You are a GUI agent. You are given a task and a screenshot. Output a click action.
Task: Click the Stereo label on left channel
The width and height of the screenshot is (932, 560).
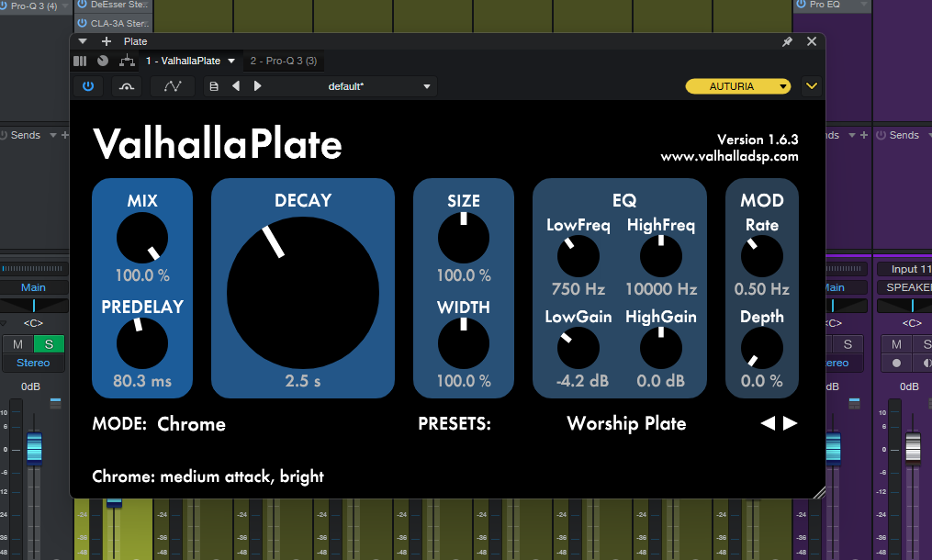pos(33,363)
